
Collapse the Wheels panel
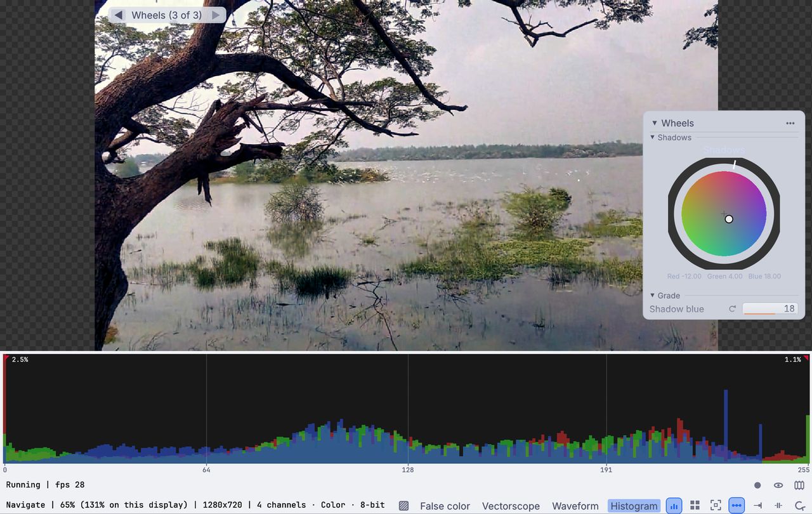(655, 123)
